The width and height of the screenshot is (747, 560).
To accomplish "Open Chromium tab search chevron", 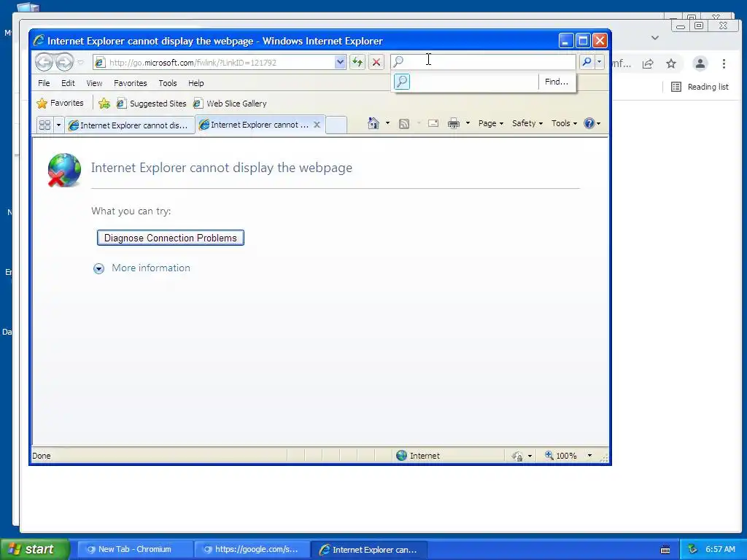I will tap(655, 38).
